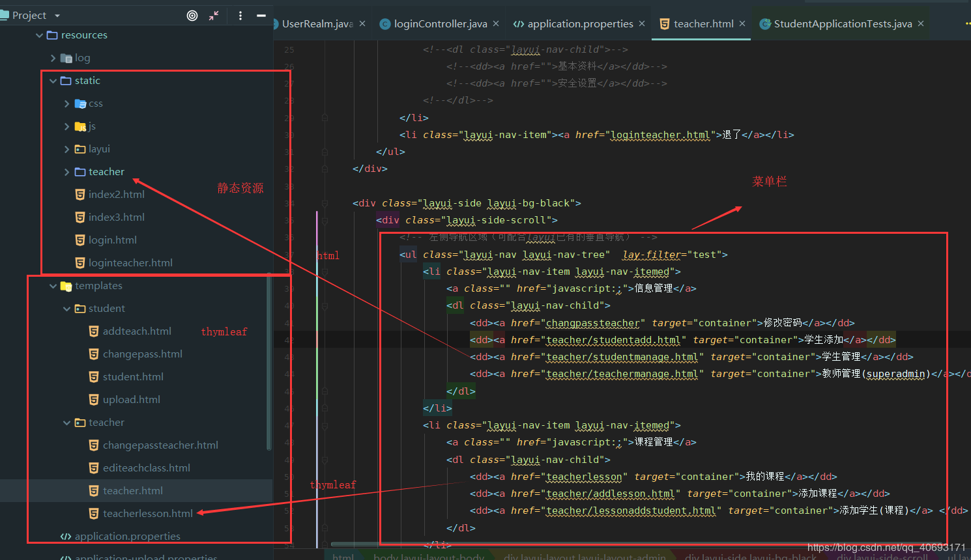
Task: Click the "teacher/studentmanage.html" href in the editor
Action: pos(622,357)
